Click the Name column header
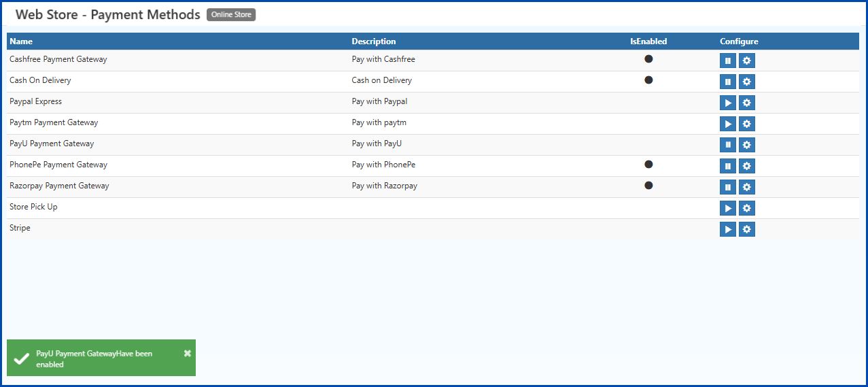868x387 pixels. [x=21, y=41]
